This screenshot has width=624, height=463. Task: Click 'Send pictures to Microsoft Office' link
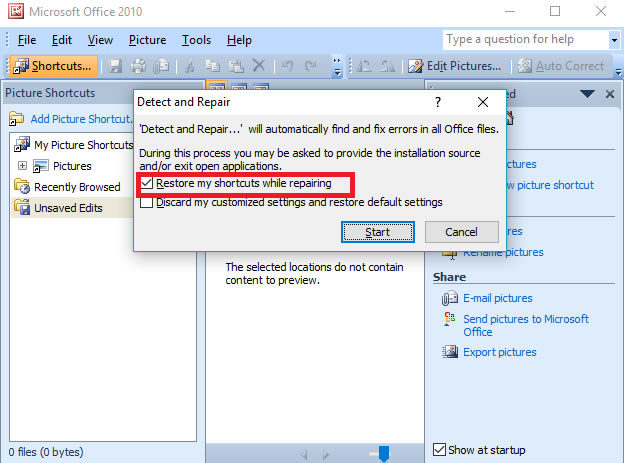[x=526, y=326]
